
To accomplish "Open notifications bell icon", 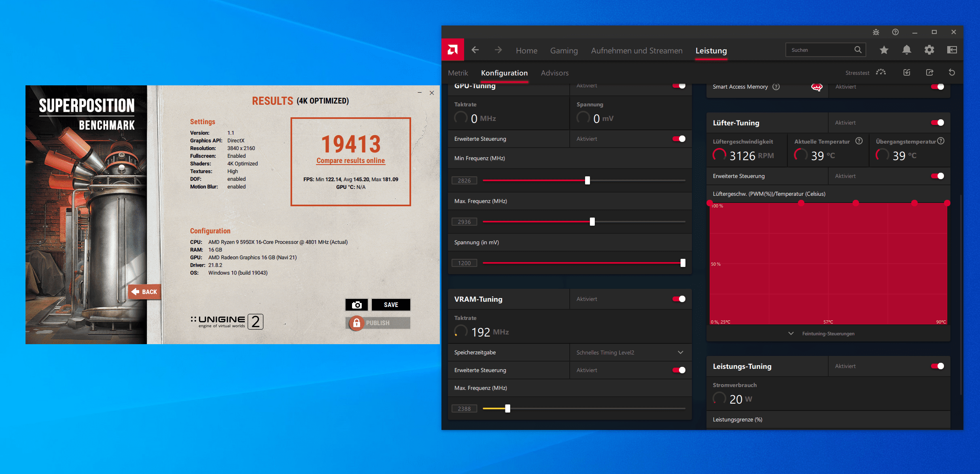I will (x=906, y=50).
